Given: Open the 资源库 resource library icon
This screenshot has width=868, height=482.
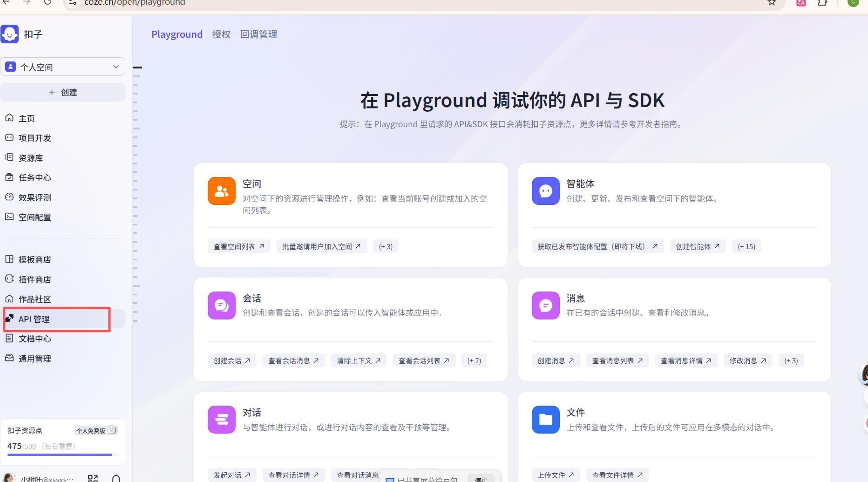Looking at the screenshot, I should tap(9, 157).
